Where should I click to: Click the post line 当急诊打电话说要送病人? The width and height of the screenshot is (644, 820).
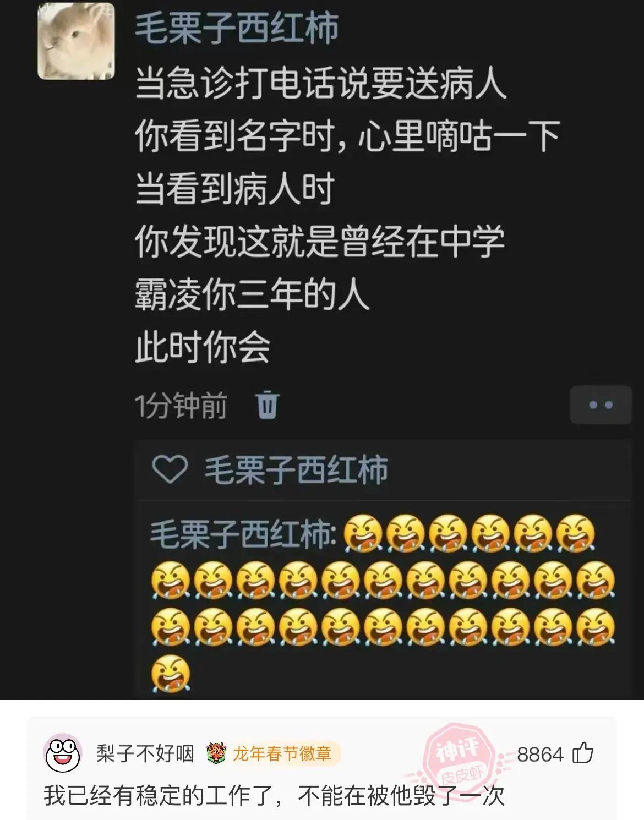point(321,84)
